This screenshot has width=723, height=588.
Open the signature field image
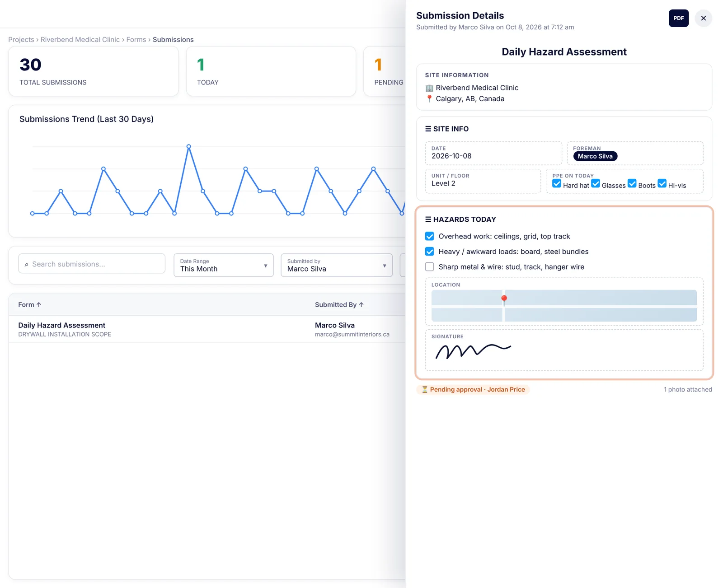tap(473, 351)
